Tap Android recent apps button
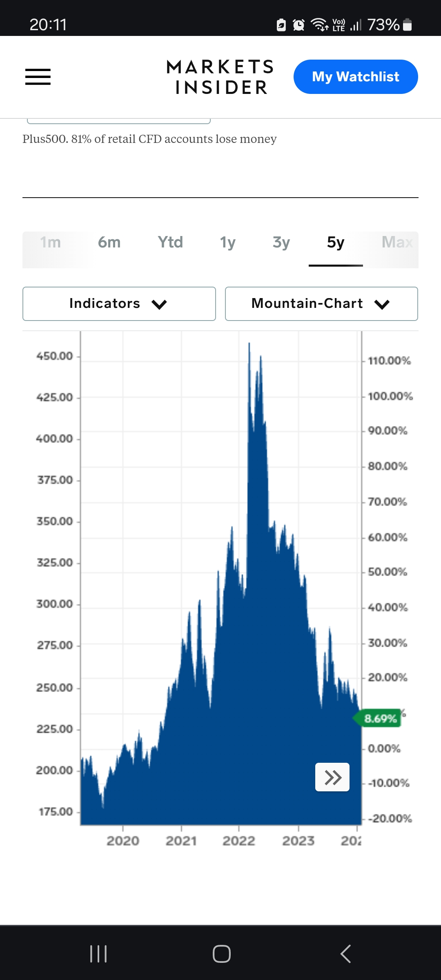This screenshot has height=980, width=441. (x=98, y=954)
